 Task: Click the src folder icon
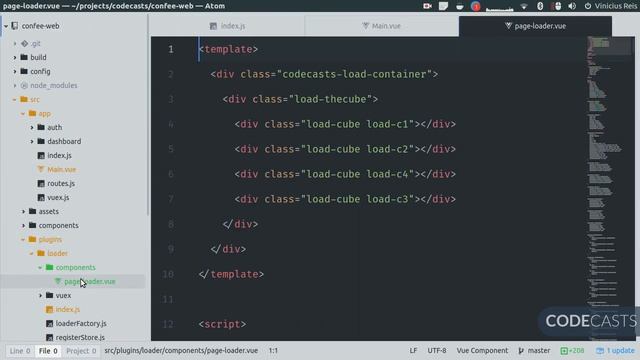[24, 99]
